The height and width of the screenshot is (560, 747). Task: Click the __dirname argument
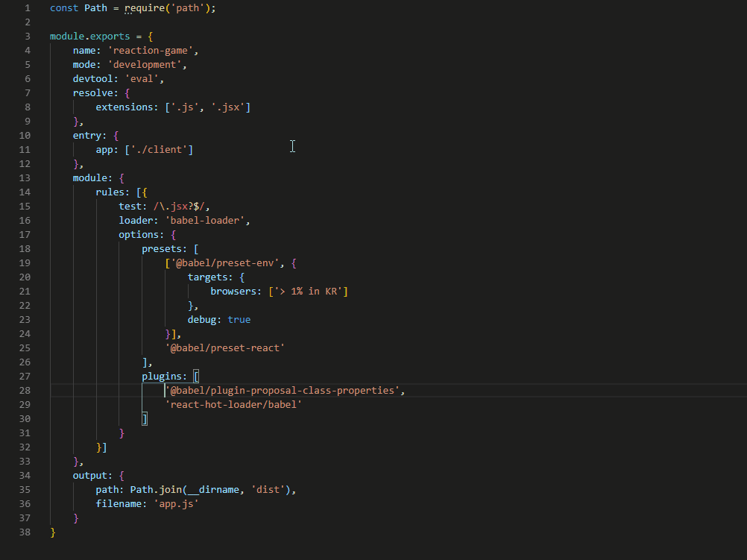coord(213,490)
